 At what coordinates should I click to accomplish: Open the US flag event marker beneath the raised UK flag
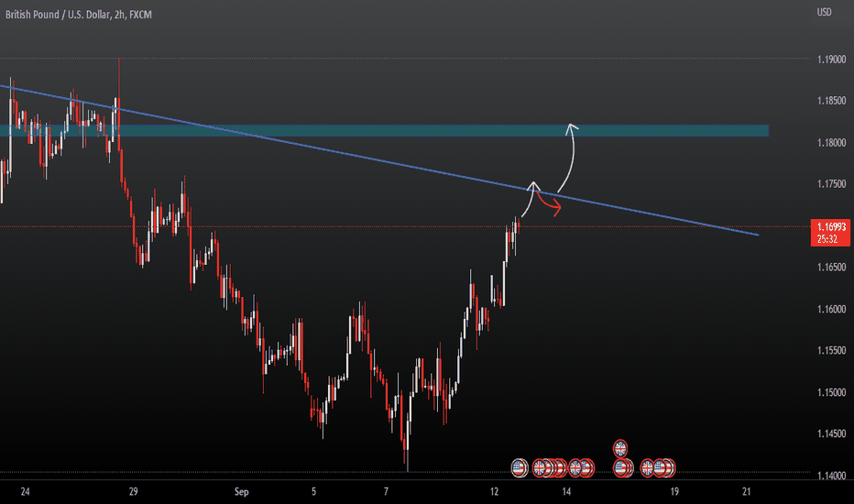pos(620,467)
